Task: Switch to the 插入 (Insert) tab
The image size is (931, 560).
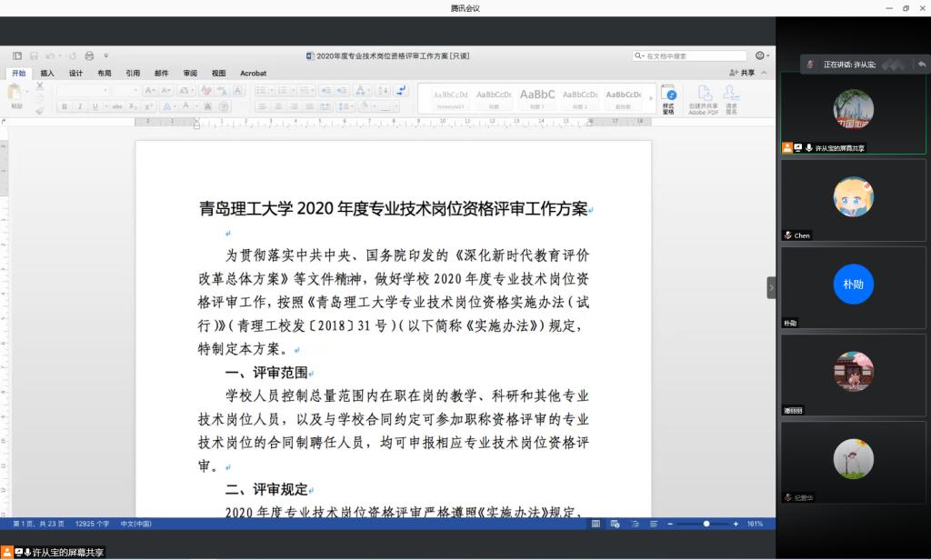Action: point(47,73)
